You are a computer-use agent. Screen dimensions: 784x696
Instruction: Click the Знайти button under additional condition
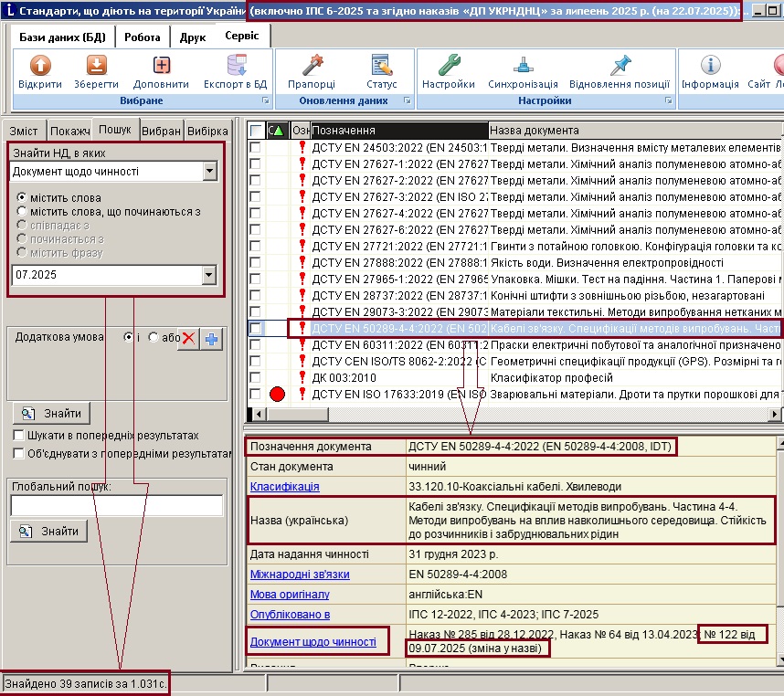click(x=51, y=414)
